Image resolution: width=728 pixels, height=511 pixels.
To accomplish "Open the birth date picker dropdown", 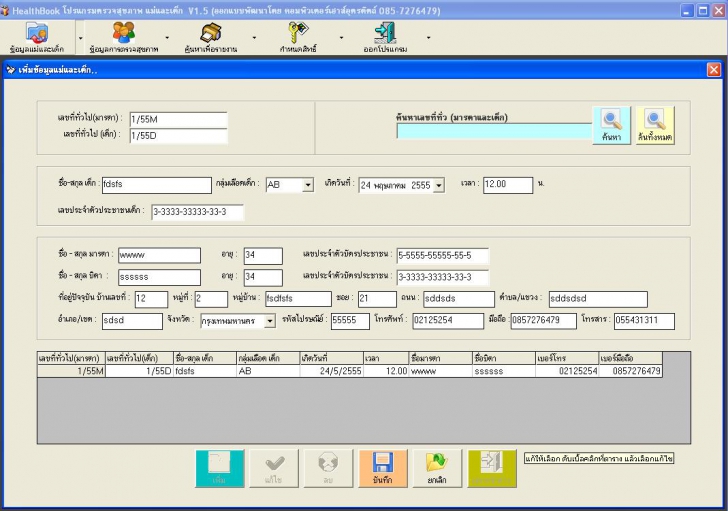I will pyautogui.click(x=439, y=185).
